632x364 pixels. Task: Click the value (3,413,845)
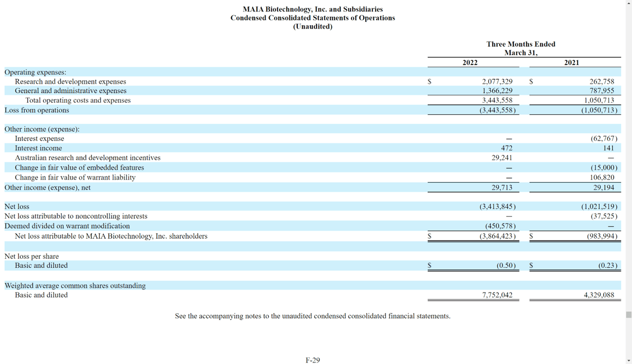point(498,207)
